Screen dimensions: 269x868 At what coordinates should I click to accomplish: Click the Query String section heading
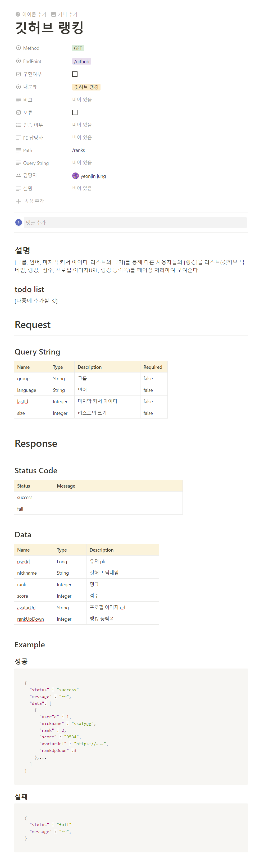(37, 352)
